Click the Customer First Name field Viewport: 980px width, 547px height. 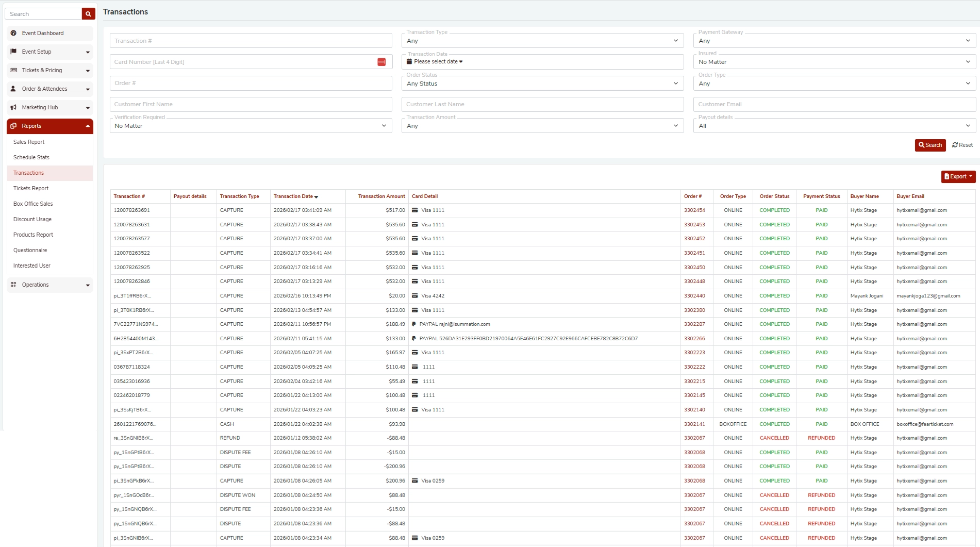pyautogui.click(x=251, y=104)
